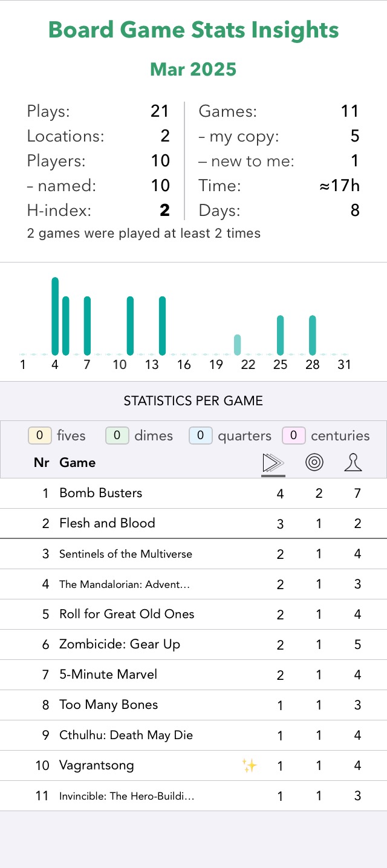This screenshot has height=868, width=387.
Task: Select the quarters count badge
Action: pyautogui.click(x=200, y=436)
